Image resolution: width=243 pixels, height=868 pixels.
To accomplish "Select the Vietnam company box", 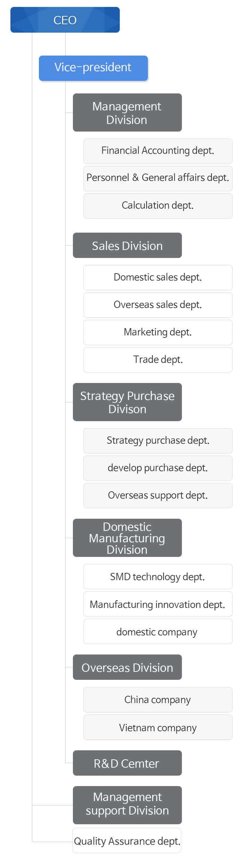I will tap(158, 727).
